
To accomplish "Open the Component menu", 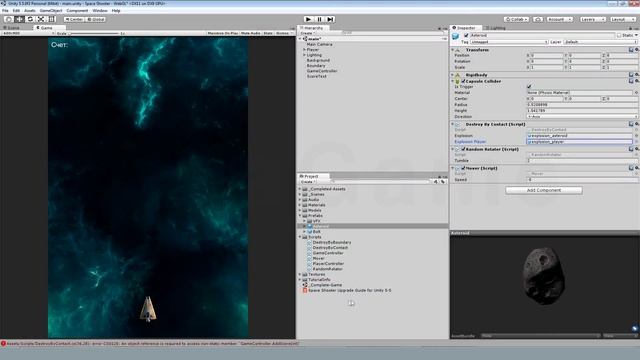I will coord(77,11).
